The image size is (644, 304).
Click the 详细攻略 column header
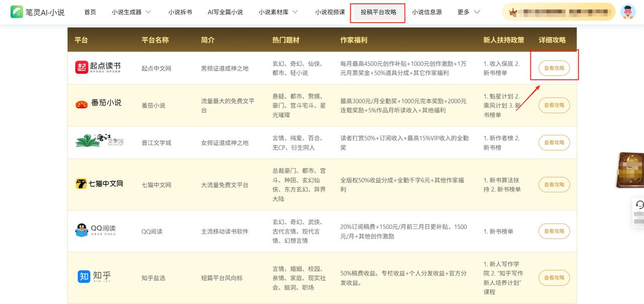click(x=552, y=40)
